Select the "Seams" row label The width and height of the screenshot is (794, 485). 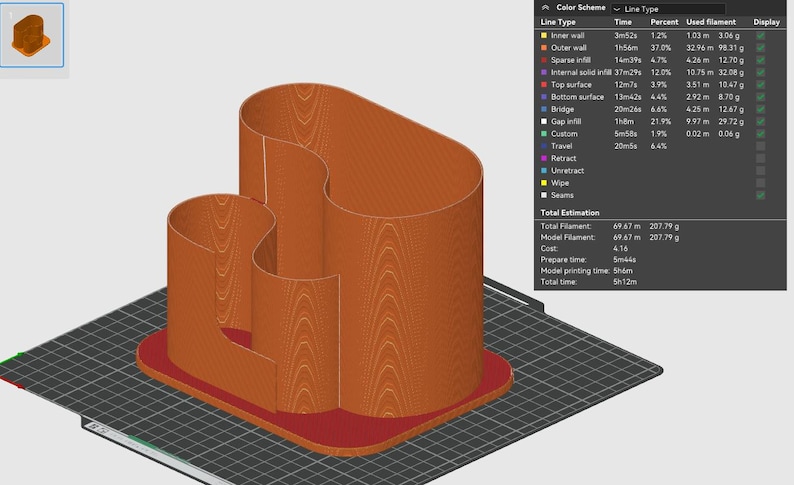pos(563,195)
